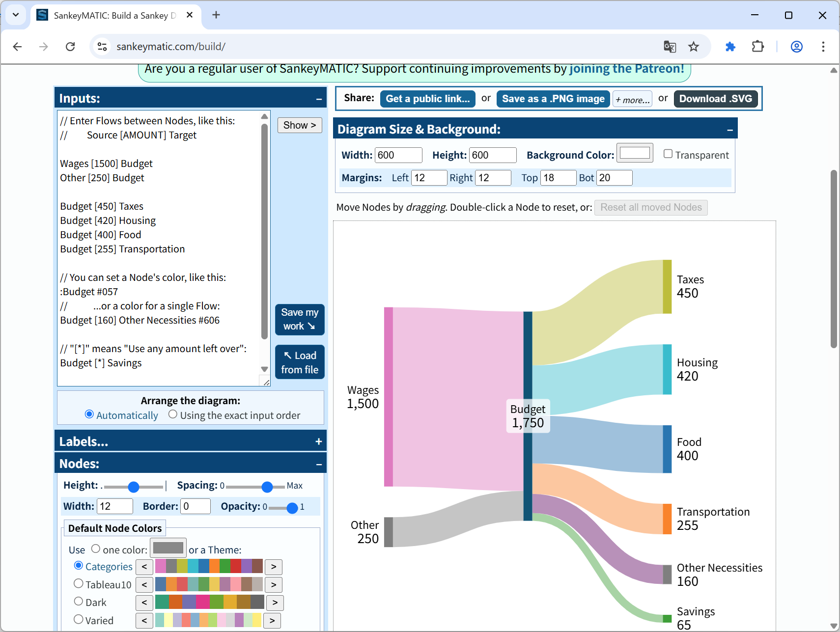Click the node Border input field
The width and height of the screenshot is (840, 632).
(x=196, y=506)
